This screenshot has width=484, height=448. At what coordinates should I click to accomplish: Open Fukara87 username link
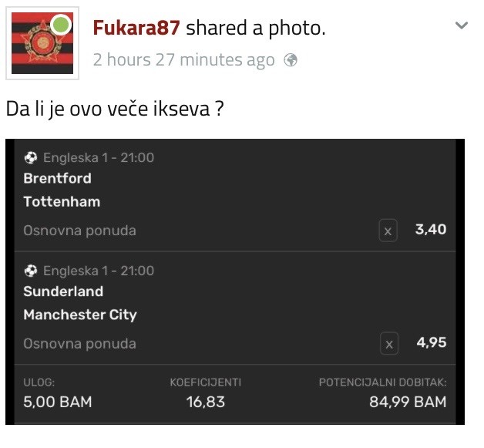(136, 28)
